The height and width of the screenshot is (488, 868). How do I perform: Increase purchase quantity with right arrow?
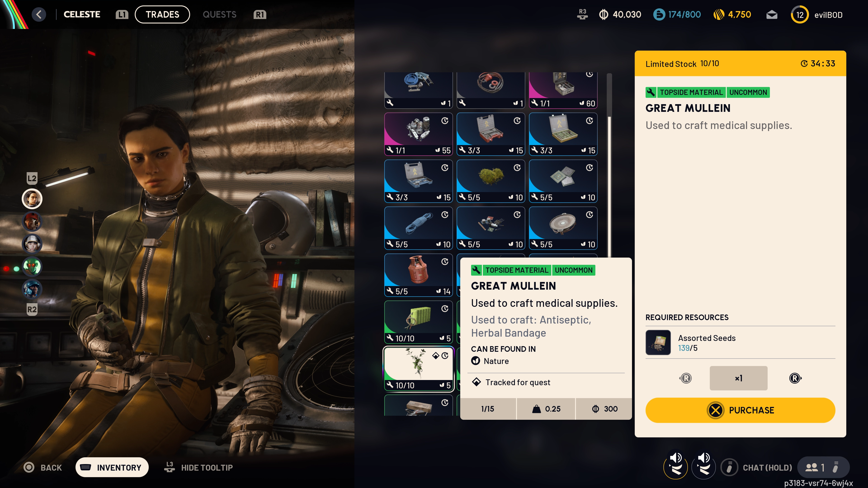tap(795, 378)
